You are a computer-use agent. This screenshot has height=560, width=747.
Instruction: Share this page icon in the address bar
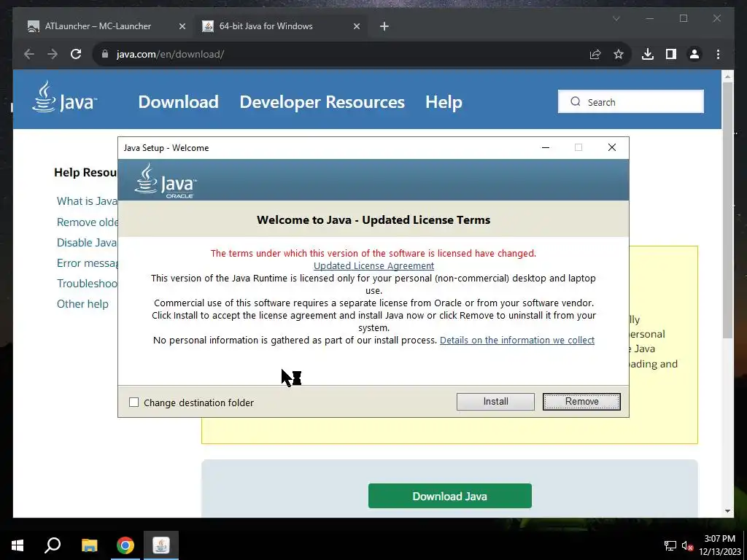pos(595,54)
